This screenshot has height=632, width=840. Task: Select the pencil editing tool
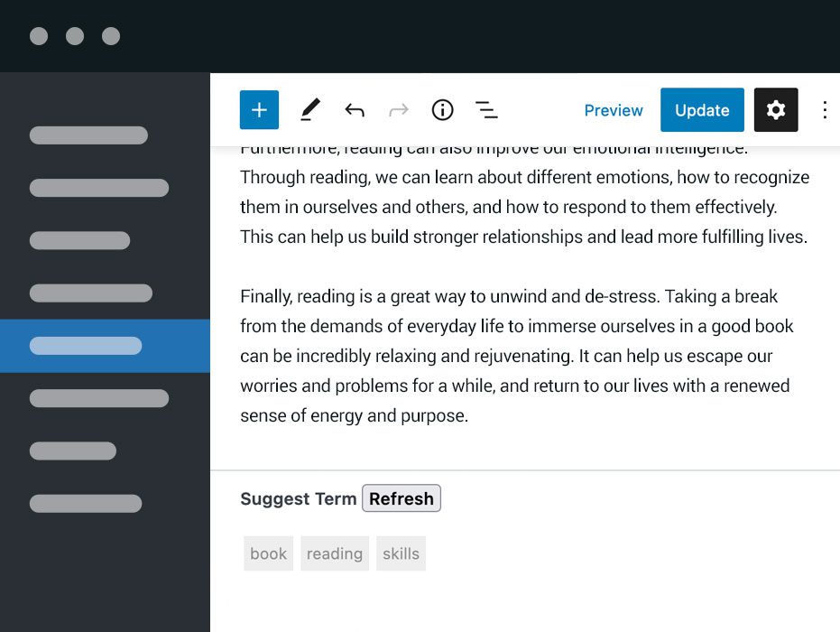pos(309,109)
